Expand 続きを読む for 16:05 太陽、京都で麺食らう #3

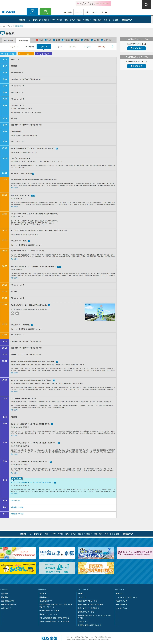tap(14, 278)
